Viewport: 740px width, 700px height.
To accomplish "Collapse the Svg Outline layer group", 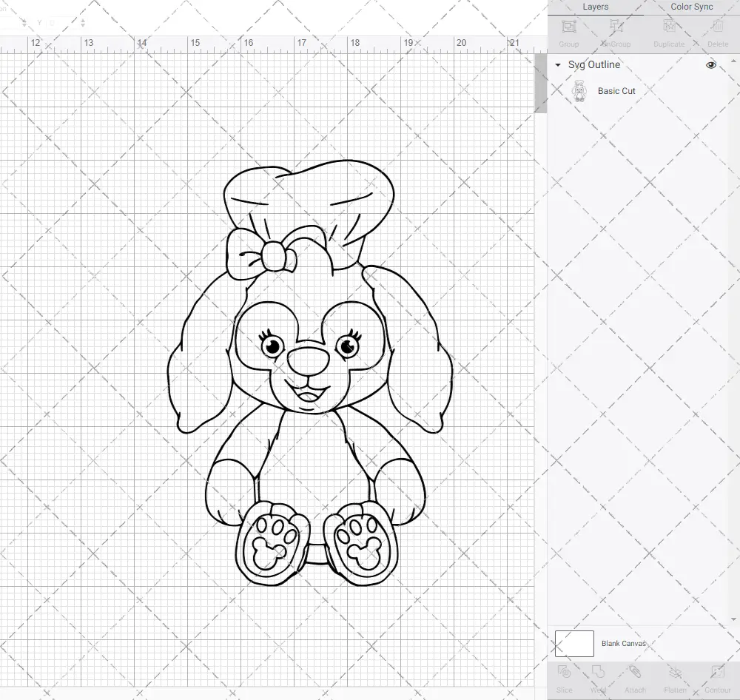I will coord(558,65).
